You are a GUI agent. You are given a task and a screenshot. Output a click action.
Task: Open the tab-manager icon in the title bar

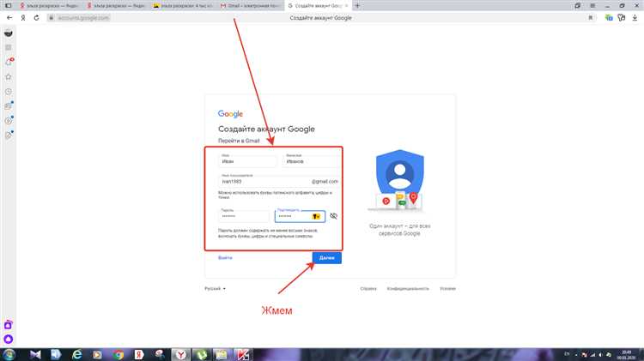pos(578,6)
